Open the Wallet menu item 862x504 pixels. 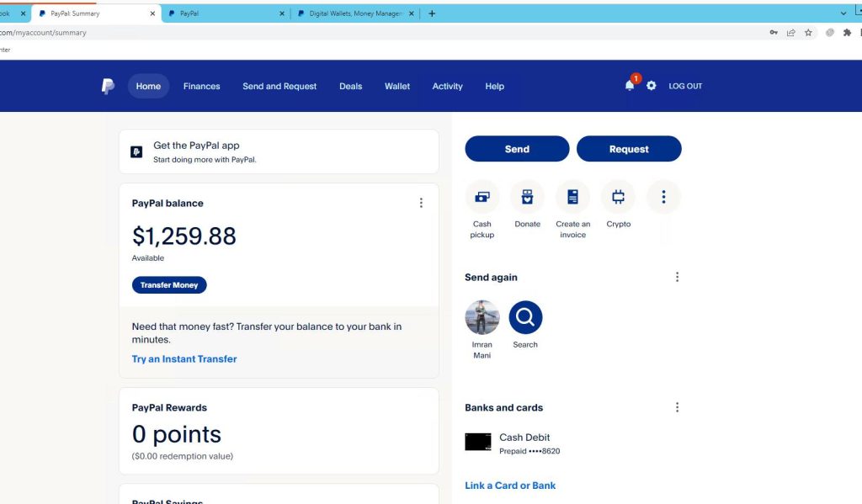coord(397,86)
